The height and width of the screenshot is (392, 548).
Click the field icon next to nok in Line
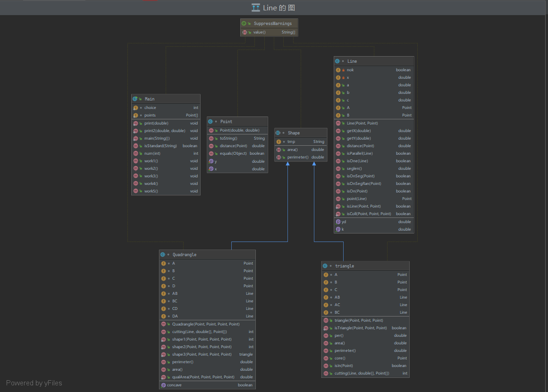(x=338, y=70)
